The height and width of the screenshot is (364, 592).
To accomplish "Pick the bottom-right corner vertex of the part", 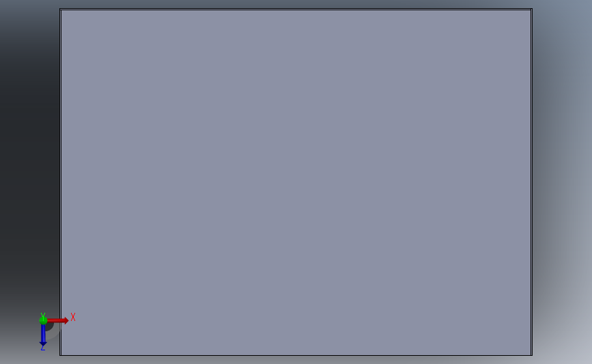I will coord(532,355).
